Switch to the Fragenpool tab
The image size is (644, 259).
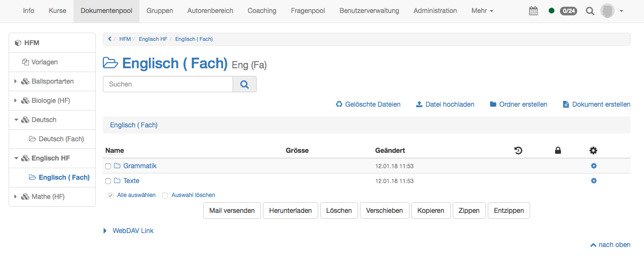[308, 11]
